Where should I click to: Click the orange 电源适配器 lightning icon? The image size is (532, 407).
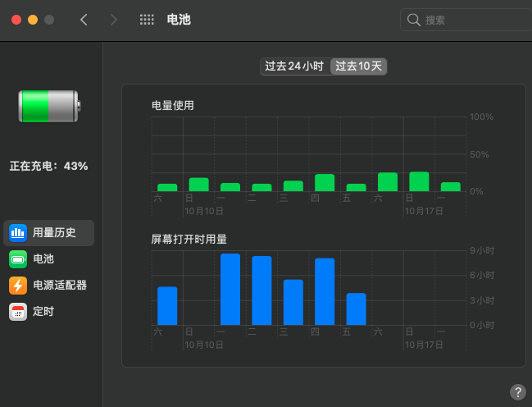(18, 286)
